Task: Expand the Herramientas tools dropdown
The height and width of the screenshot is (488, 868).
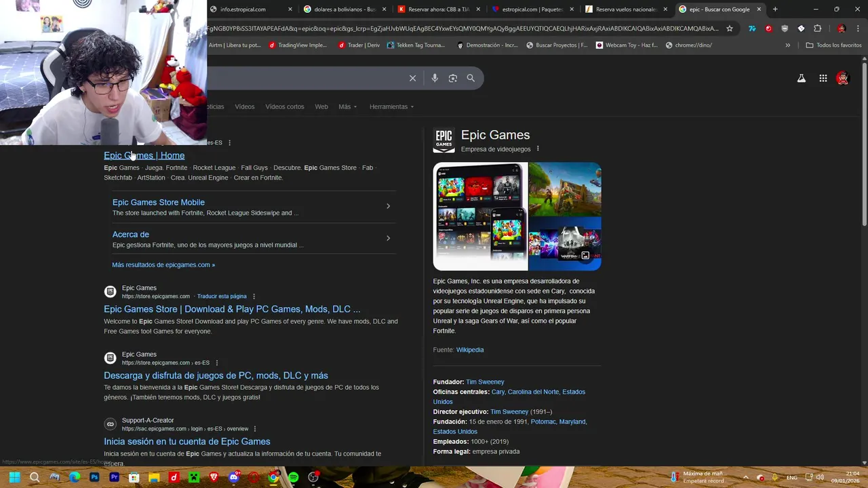Action: (391, 106)
